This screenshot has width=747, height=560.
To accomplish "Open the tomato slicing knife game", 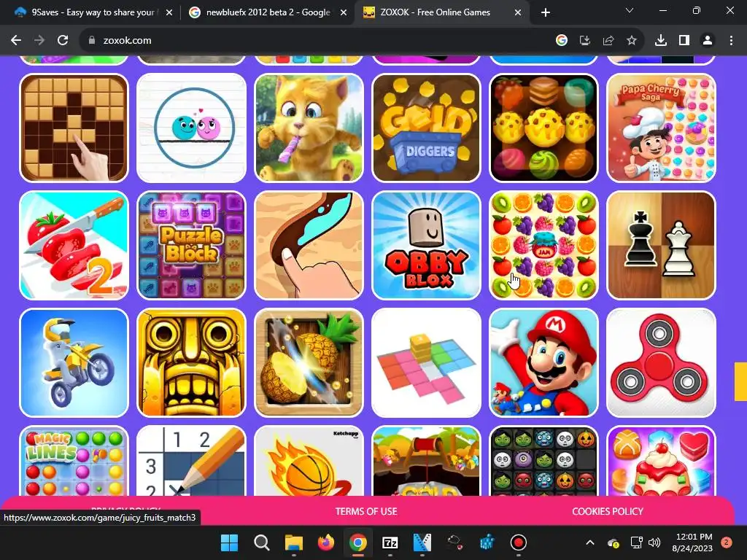I will [x=74, y=245].
